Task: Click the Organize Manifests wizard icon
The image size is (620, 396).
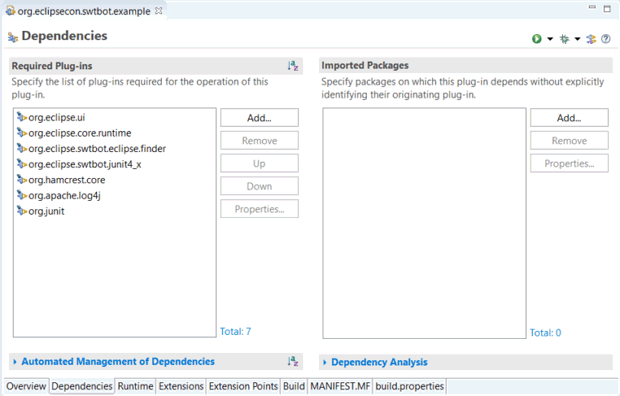Action: (591, 39)
